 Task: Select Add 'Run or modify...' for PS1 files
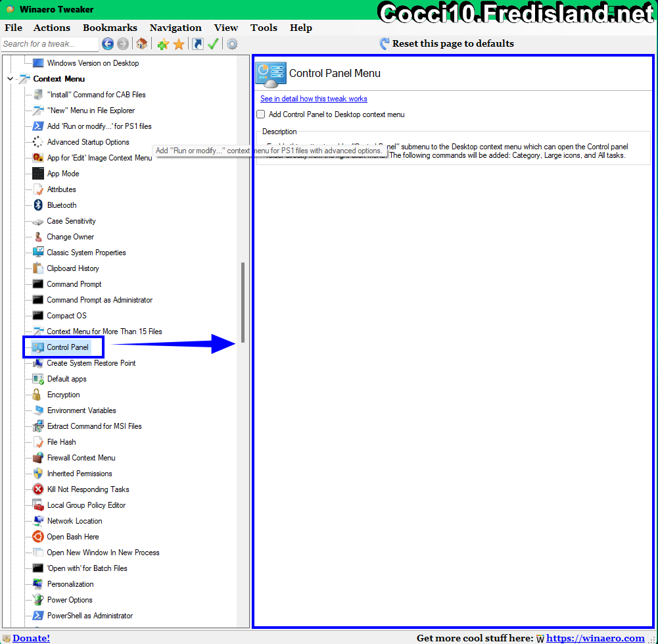99,126
